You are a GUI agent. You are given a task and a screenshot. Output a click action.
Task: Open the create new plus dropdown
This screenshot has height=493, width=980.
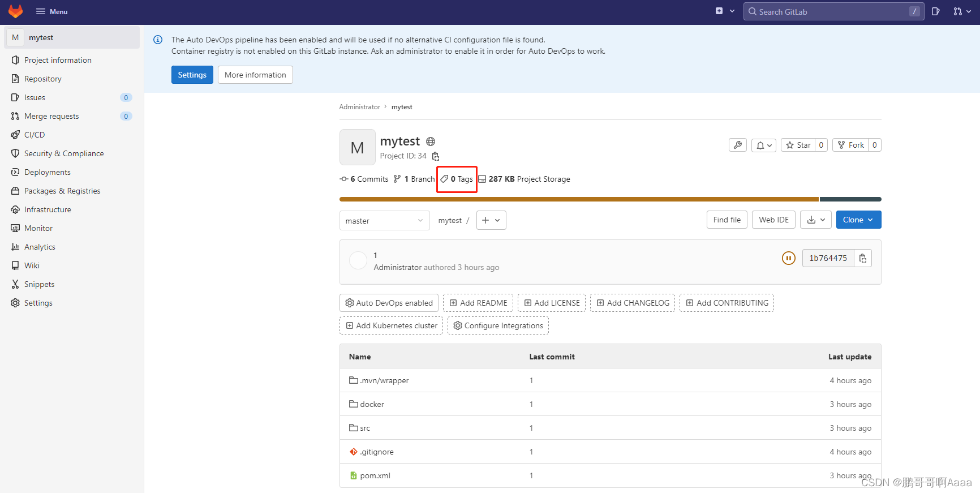725,11
